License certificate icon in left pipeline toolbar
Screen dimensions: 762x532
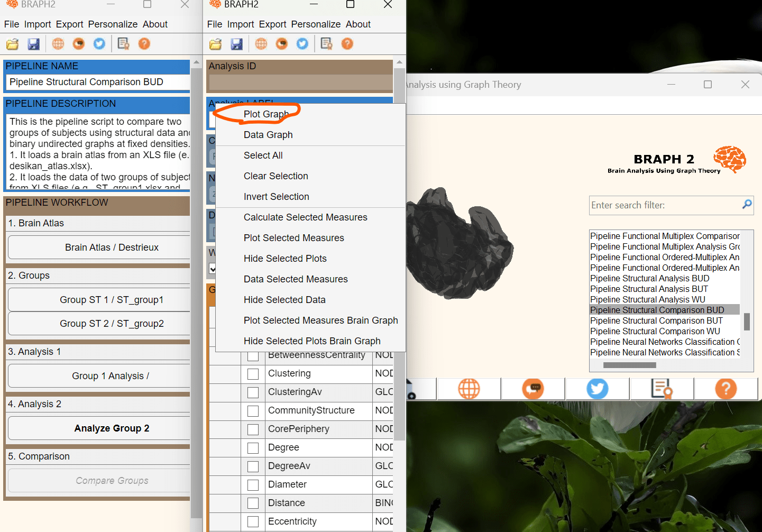pos(124,44)
